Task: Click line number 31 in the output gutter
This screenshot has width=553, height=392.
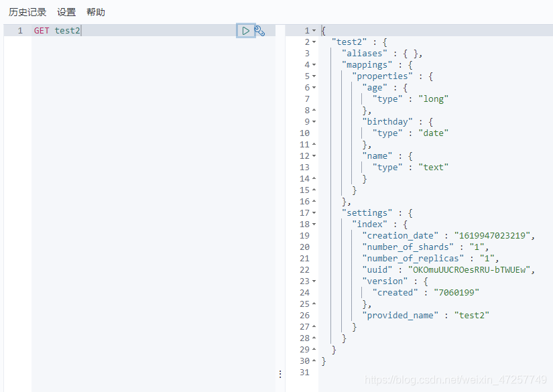Action: (x=304, y=373)
